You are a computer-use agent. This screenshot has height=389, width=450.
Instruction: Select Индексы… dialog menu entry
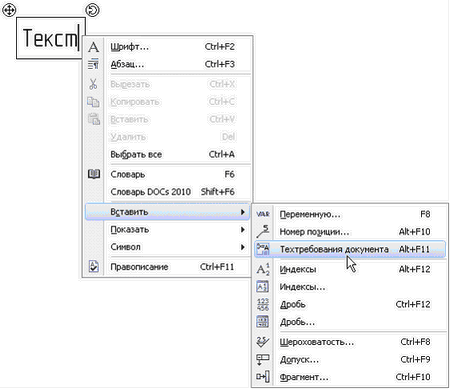pyautogui.click(x=350, y=287)
